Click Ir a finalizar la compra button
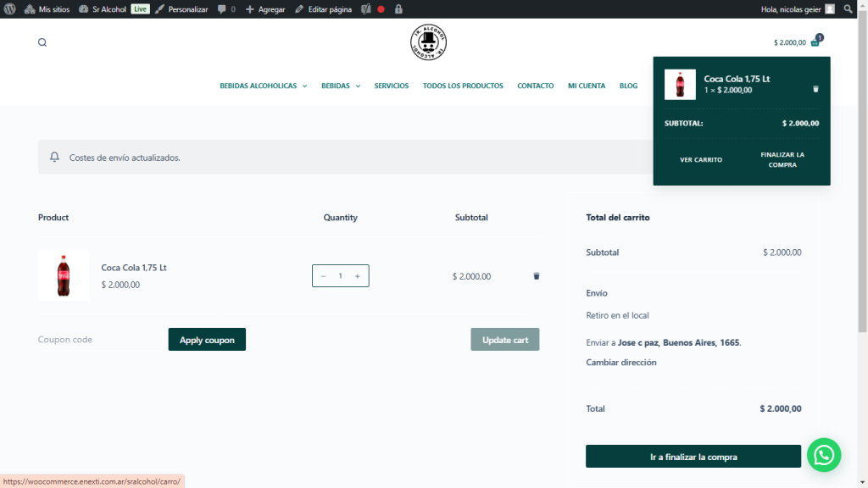The image size is (868, 488). (x=693, y=457)
